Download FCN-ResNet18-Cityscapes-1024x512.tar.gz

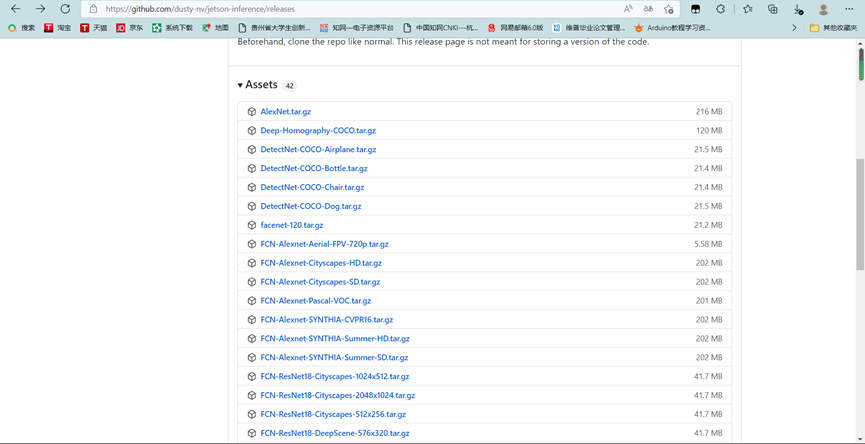[335, 377]
